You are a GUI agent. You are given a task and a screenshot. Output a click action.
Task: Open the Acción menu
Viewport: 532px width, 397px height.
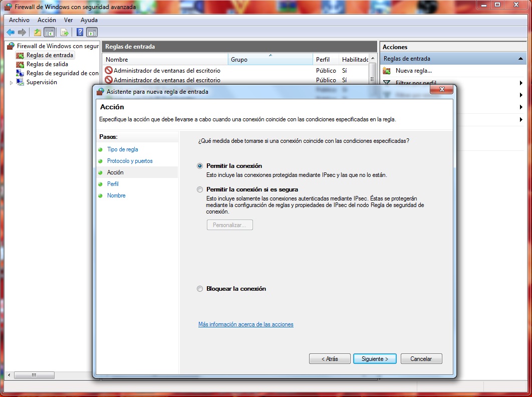47,20
